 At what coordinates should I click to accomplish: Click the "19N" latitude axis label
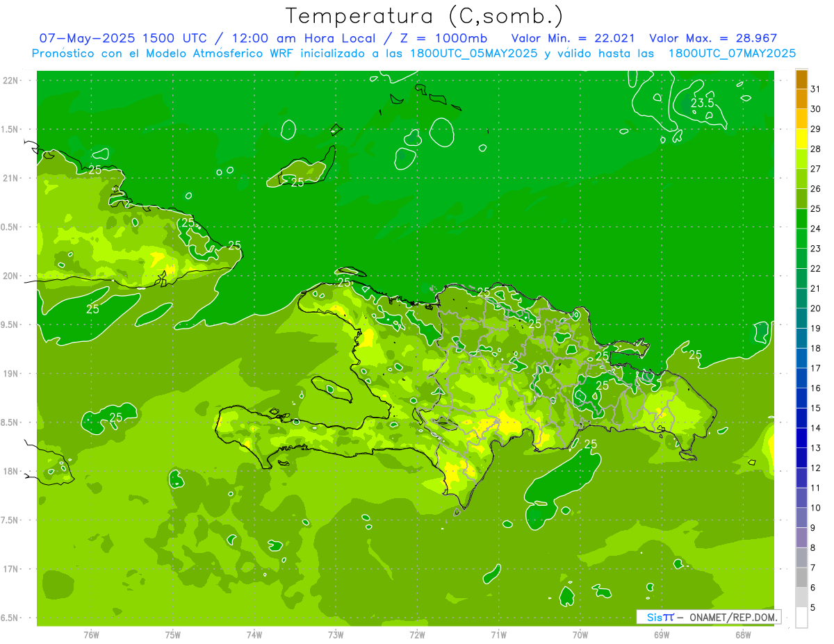tap(10, 374)
